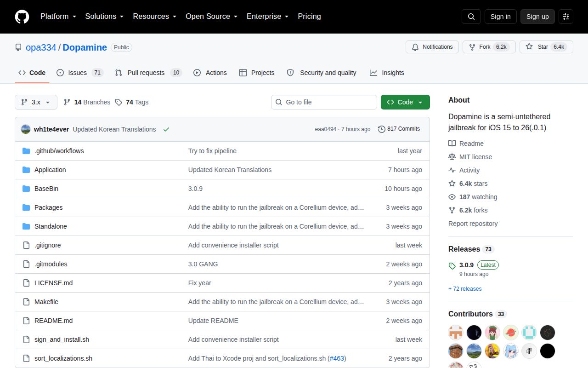This screenshot has height=368, width=588.
Task: Expand the Enterprise menu
Action: pos(268,16)
